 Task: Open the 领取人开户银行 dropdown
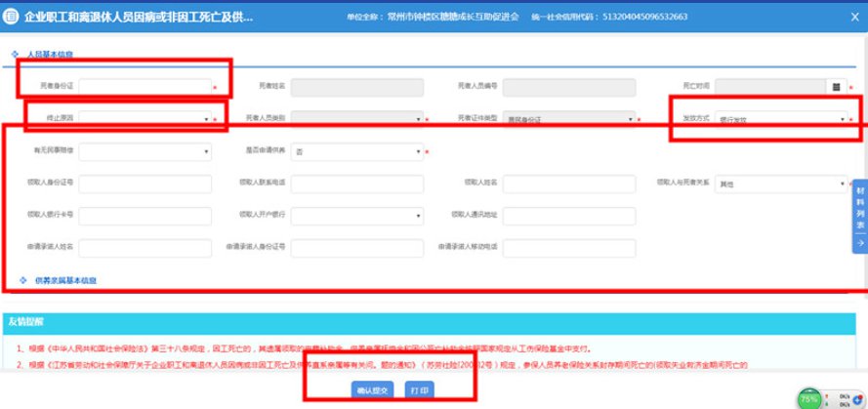357,216
